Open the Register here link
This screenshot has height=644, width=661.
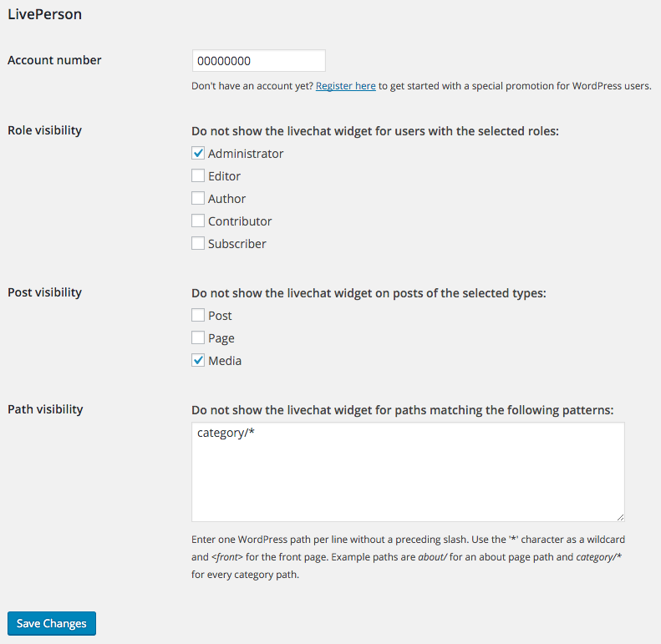(x=345, y=85)
